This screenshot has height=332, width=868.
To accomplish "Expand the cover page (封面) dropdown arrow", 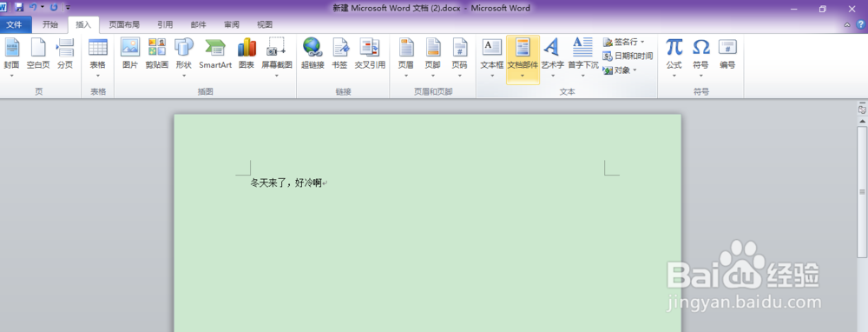I will [x=11, y=76].
